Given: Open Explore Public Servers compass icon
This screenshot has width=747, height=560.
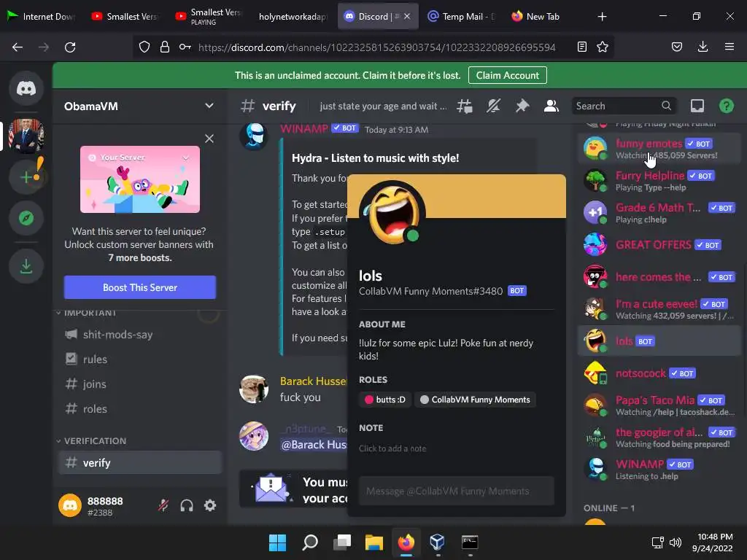Looking at the screenshot, I should tap(26, 218).
